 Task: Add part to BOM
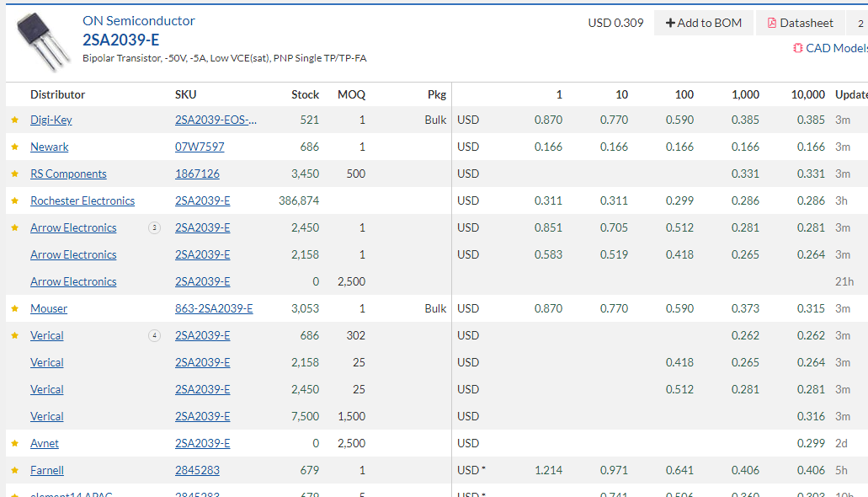click(x=703, y=23)
